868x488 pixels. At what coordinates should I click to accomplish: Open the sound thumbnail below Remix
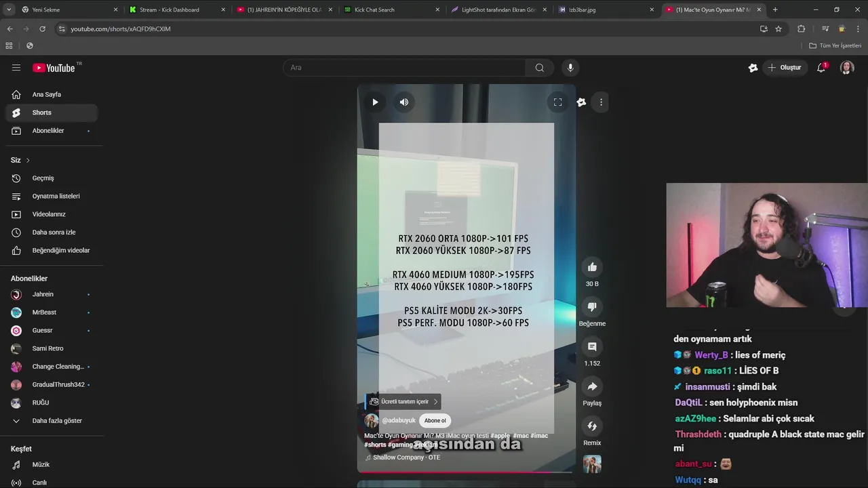pos(592,464)
